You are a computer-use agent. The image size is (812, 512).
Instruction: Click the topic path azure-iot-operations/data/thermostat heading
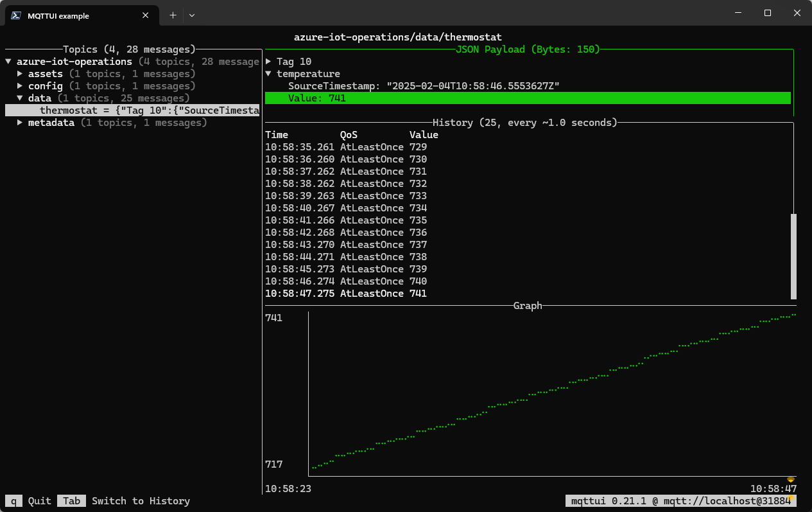(x=398, y=37)
